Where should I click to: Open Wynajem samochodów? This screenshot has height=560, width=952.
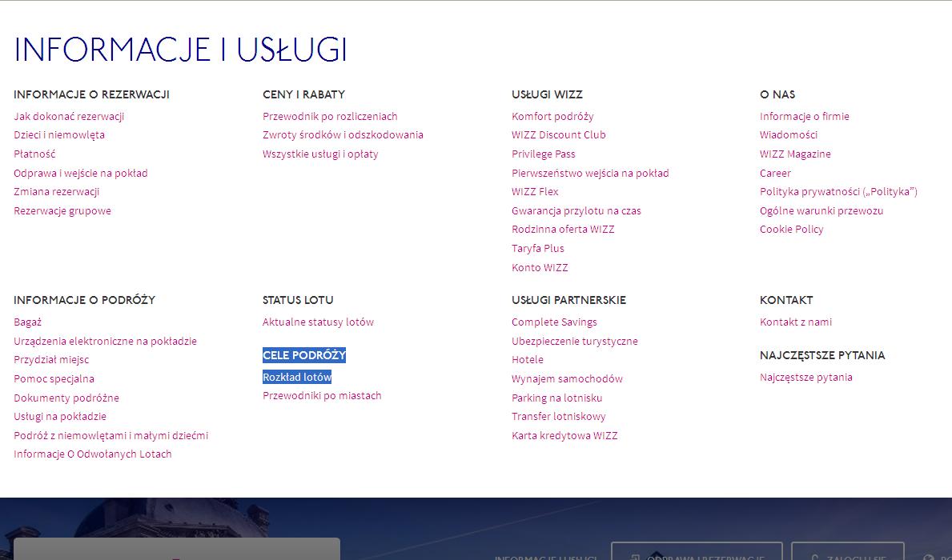point(567,378)
